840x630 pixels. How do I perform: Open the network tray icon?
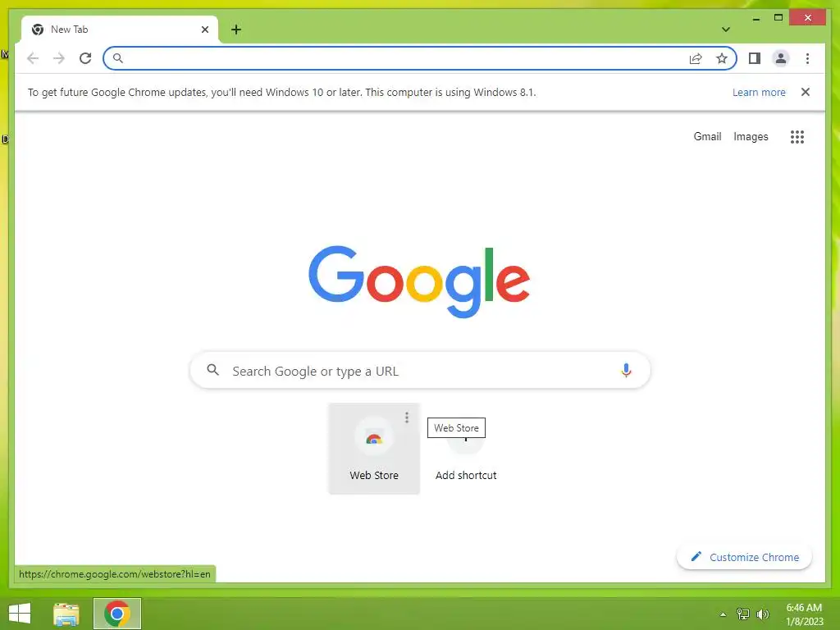(x=742, y=614)
